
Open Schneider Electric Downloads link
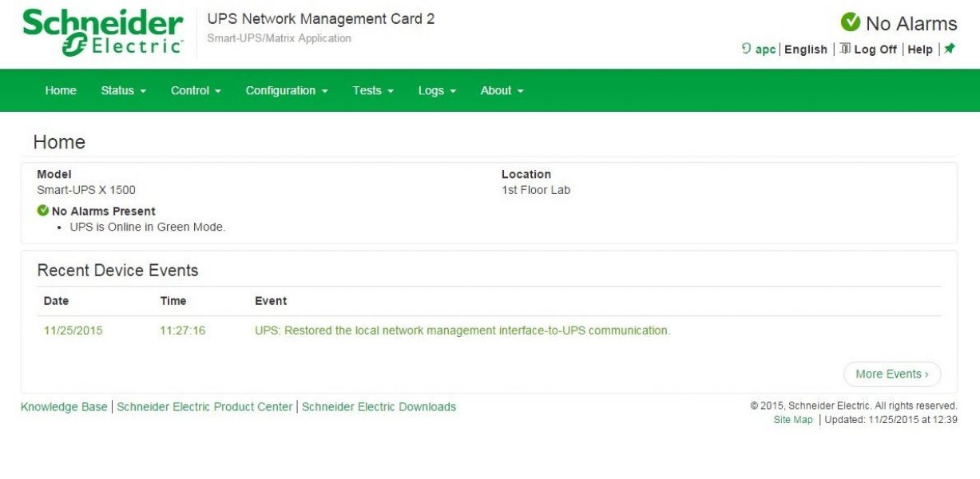pyautogui.click(x=379, y=407)
